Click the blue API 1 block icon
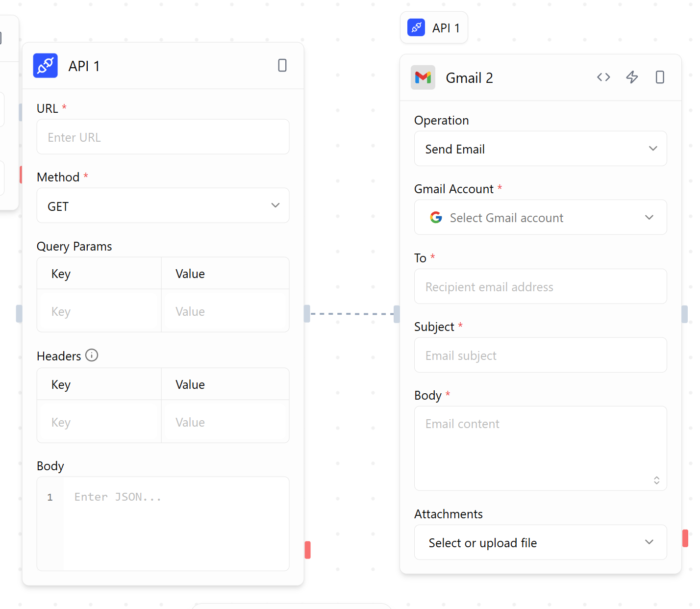 tap(45, 66)
